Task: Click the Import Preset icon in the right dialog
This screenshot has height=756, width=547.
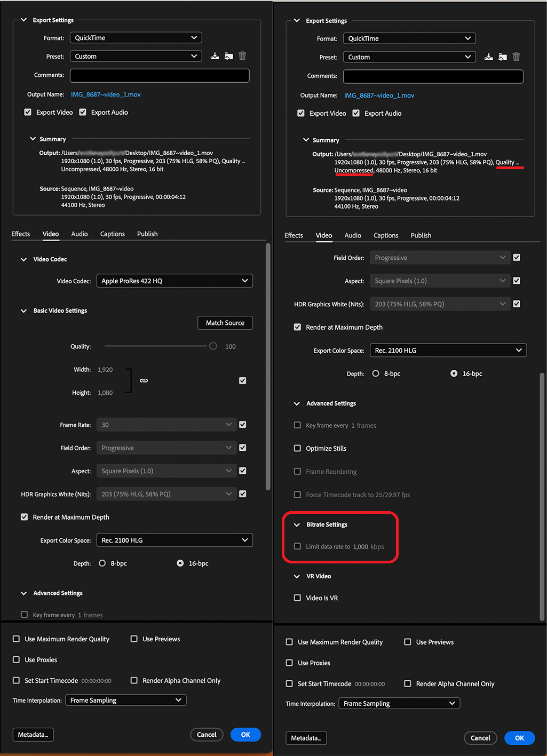Action: click(502, 57)
